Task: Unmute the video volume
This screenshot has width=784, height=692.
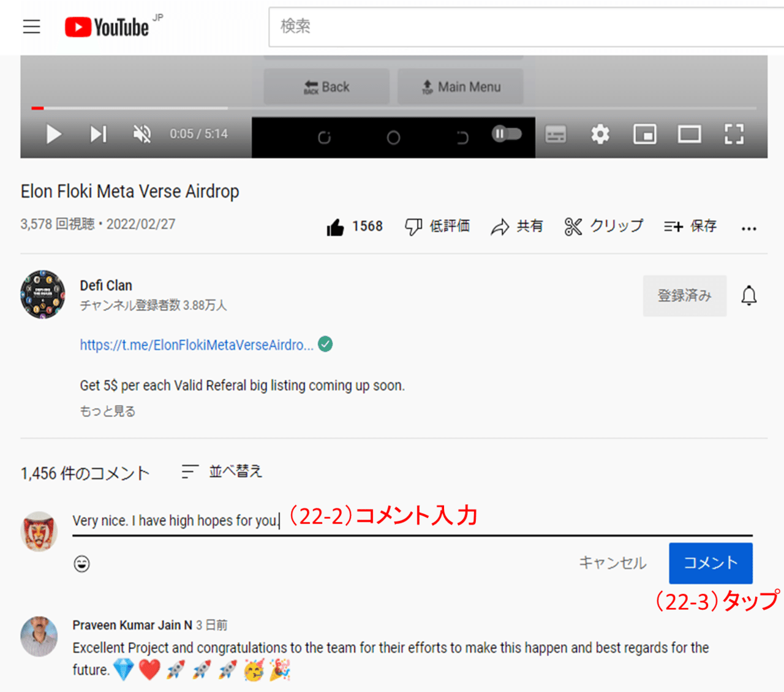Action: (x=142, y=134)
